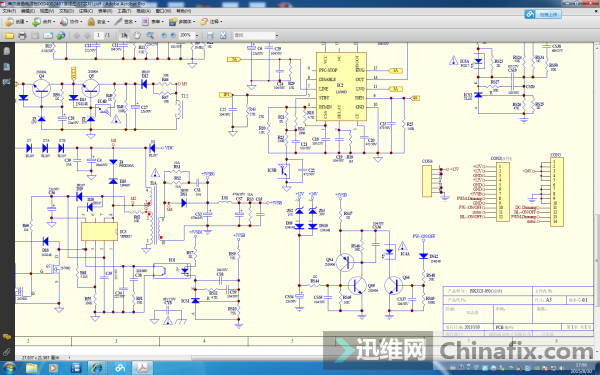Select the Hand pan tool
This screenshot has height=375, width=600.
pos(137,35)
